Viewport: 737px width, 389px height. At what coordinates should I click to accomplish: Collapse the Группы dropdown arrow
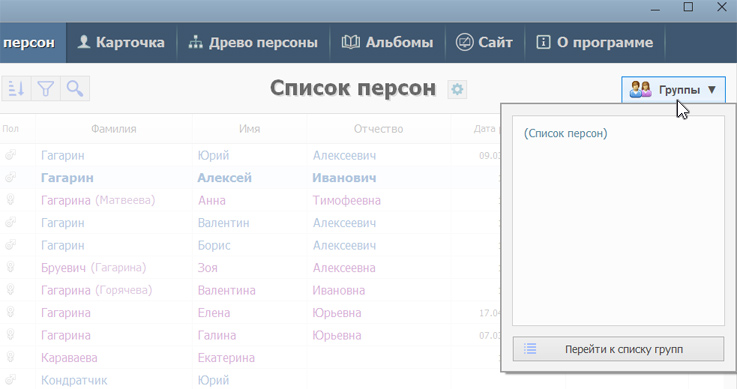(712, 89)
